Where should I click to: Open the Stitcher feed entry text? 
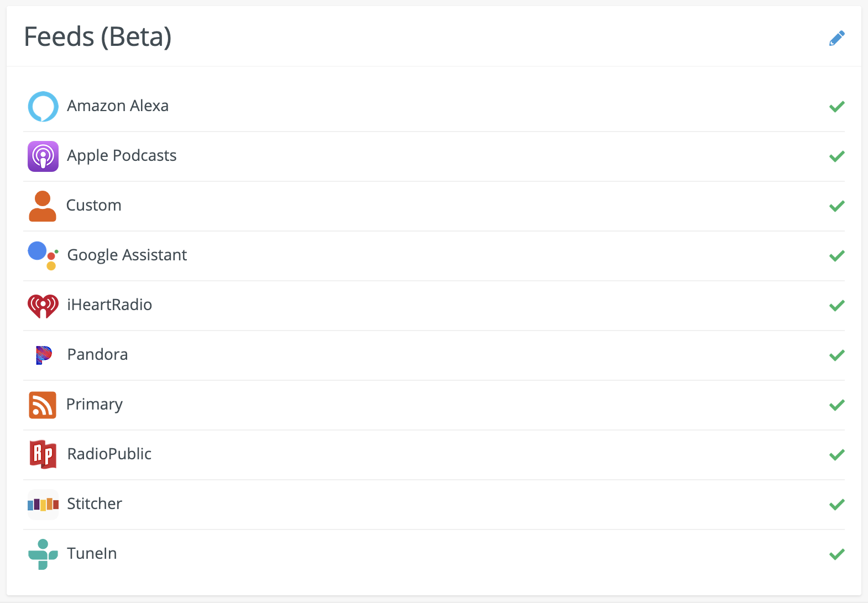point(95,504)
